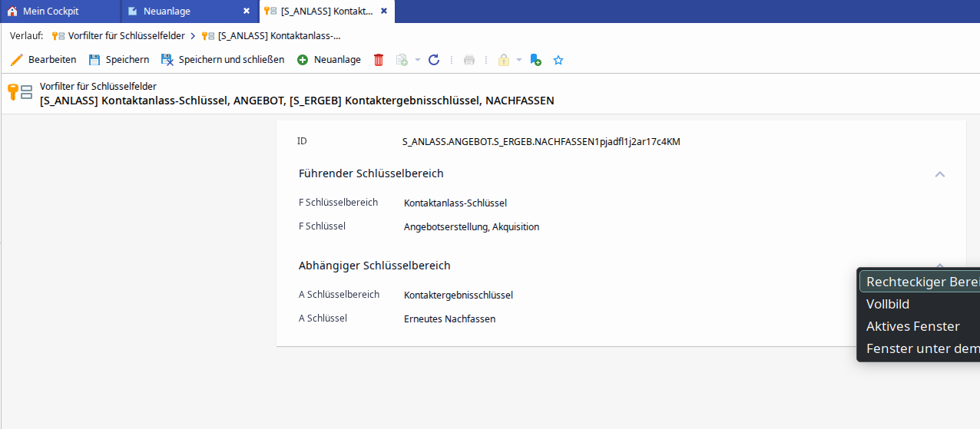Image resolution: width=980 pixels, height=429 pixels.
Task: Click the Bearbeiten pencil button
Action: coord(44,60)
